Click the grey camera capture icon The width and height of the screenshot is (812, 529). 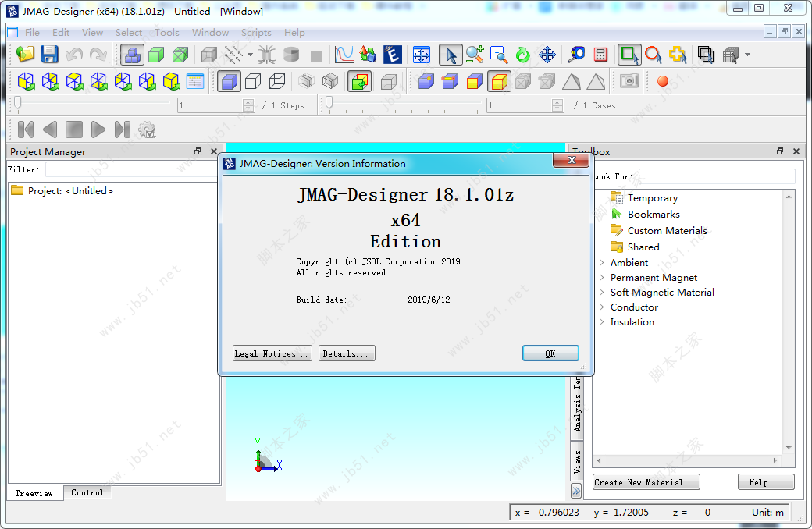pyautogui.click(x=629, y=81)
